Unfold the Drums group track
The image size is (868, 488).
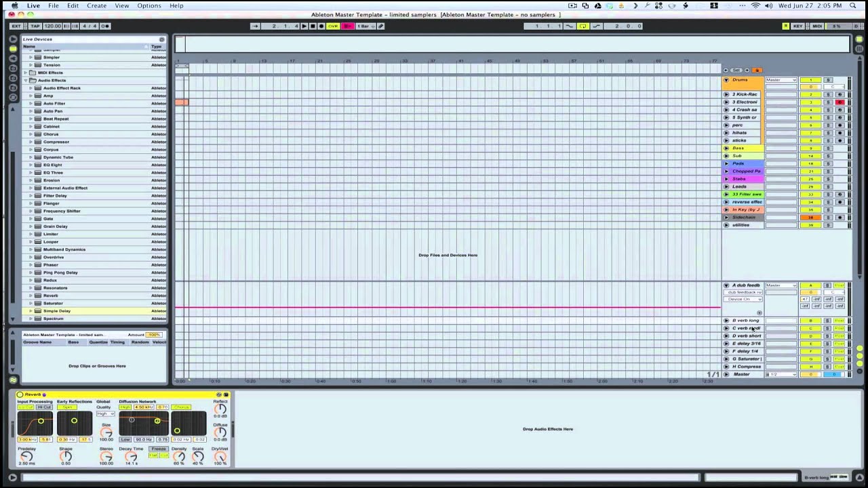click(x=726, y=80)
